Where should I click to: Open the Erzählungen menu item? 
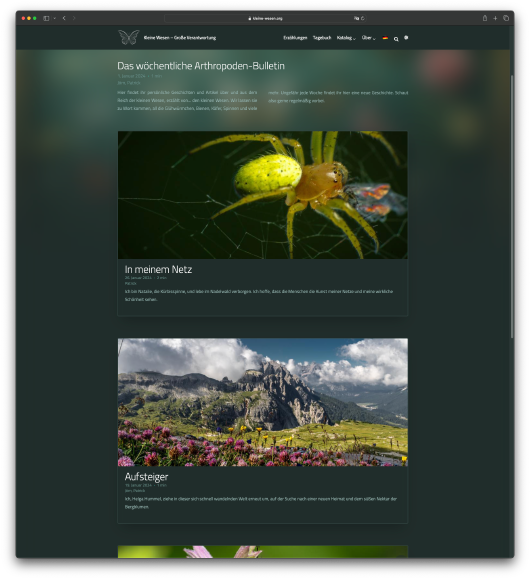click(295, 38)
